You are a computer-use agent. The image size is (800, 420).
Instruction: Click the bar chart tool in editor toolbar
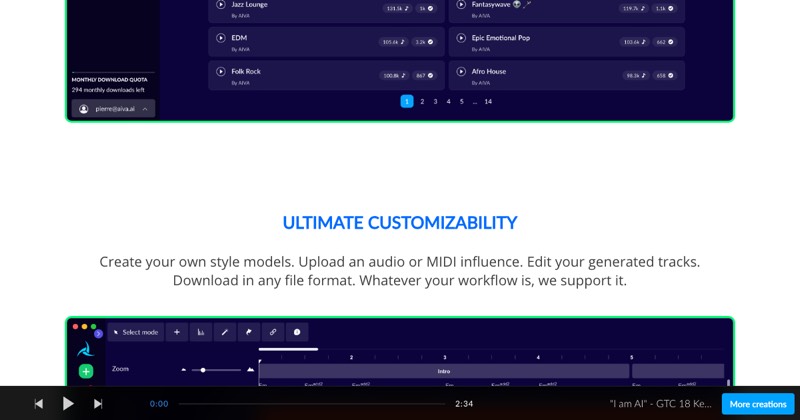click(201, 332)
